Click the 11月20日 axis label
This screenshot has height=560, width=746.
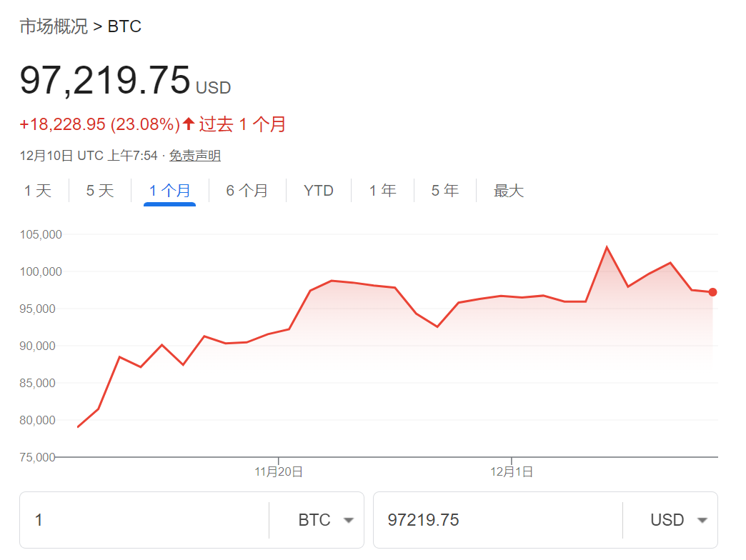point(280,471)
